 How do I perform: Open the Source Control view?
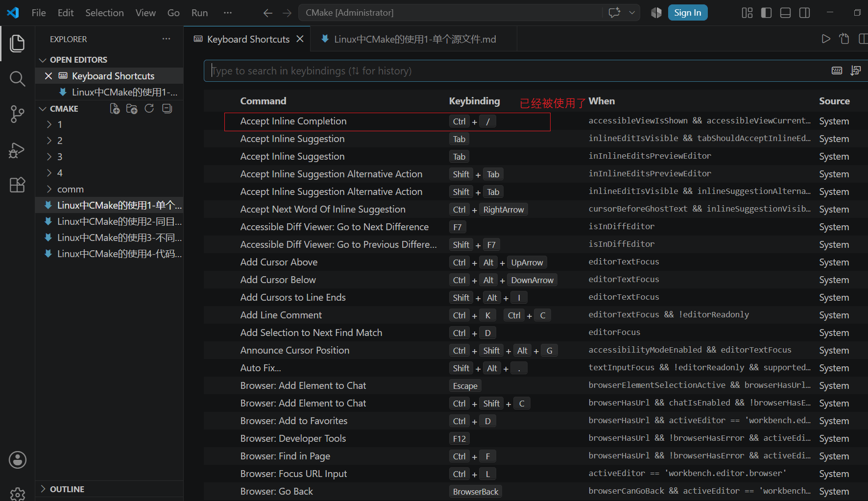tap(17, 114)
